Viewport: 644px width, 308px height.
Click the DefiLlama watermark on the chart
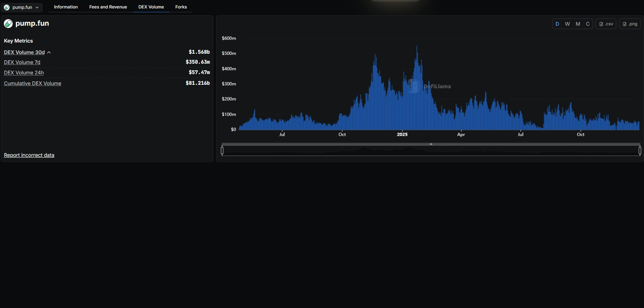(x=429, y=86)
